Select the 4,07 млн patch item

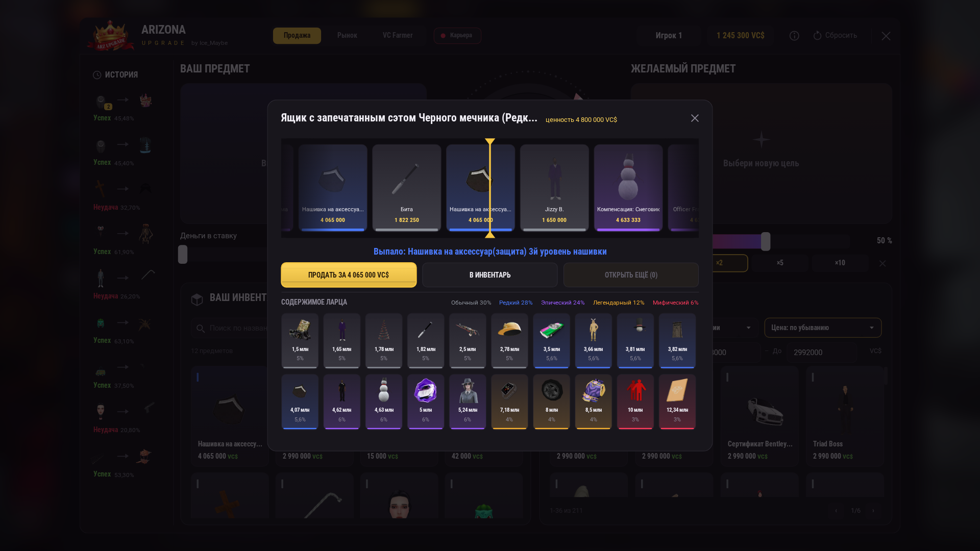point(300,402)
